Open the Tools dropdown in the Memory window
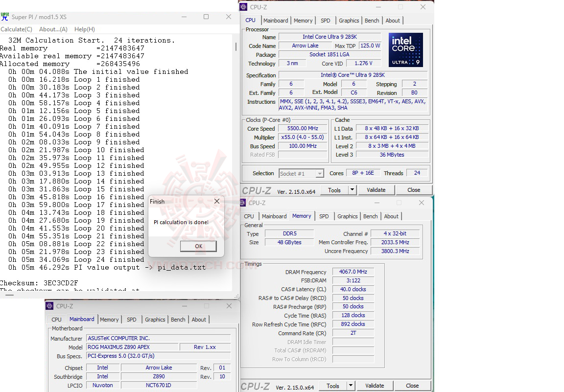This screenshot has height=392, width=564. point(351,385)
